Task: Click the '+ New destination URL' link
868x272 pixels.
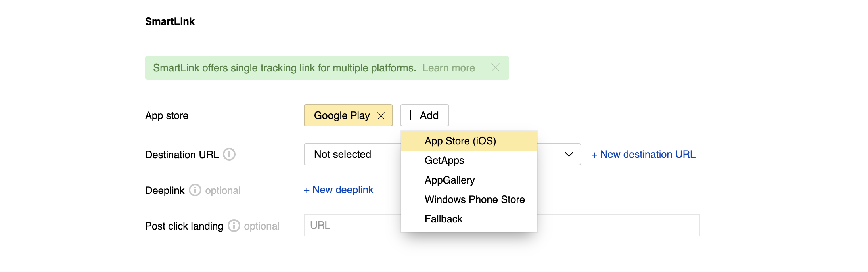Action: point(643,155)
